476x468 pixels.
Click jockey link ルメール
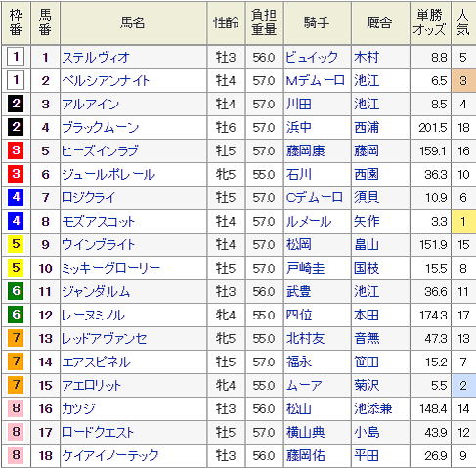(309, 222)
